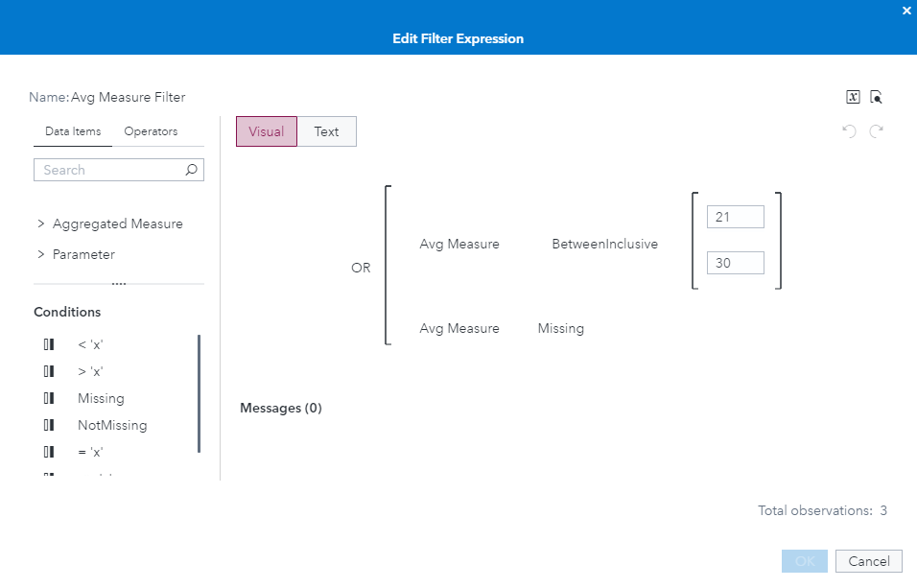The width and height of the screenshot is (917, 588).
Task: Click the panel splitter ellipsis handle
Action: pos(119,284)
